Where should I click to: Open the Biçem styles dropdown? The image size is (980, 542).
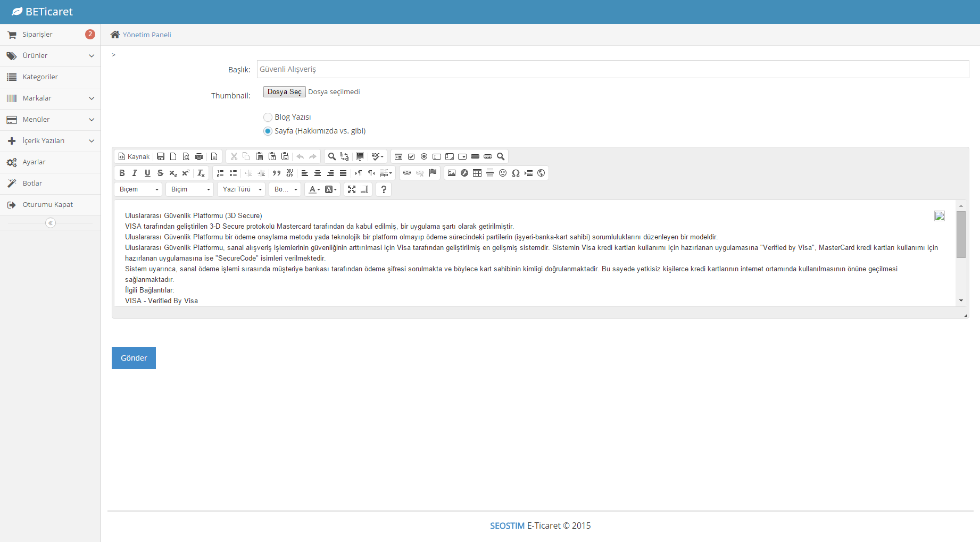pyautogui.click(x=138, y=189)
